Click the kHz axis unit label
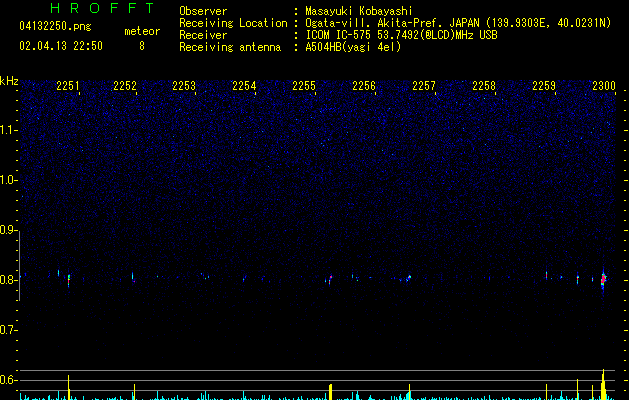The width and height of the screenshot is (629, 400). pos(9,81)
